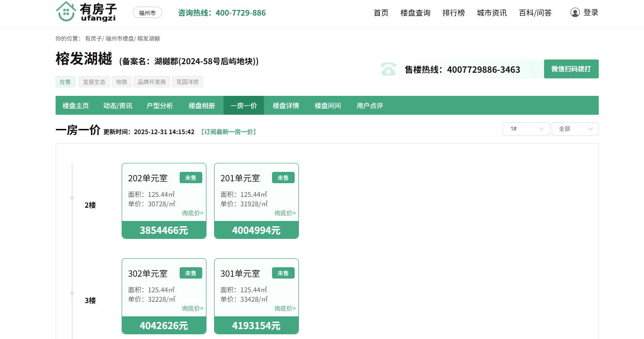Image resolution: width=644 pixels, height=339 pixels.
Task: Click the green telephone hotline icon
Action: (388, 69)
